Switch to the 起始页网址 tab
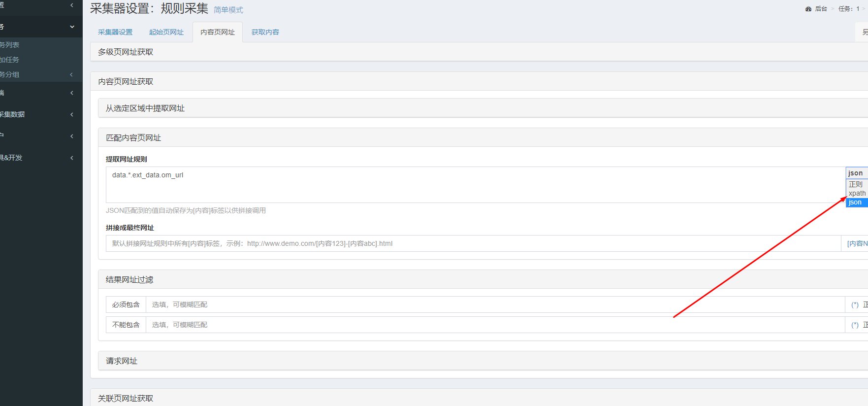The image size is (868, 406). pyautogui.click(x=166, y=32)
